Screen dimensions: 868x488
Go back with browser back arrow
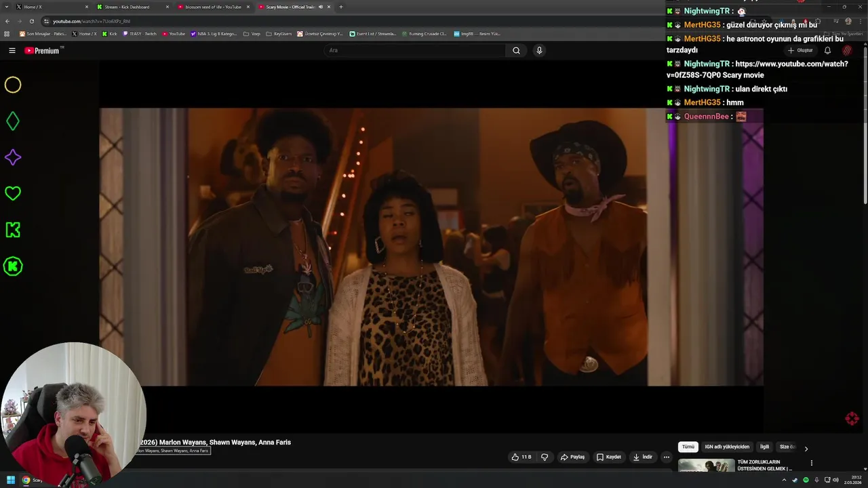[x=7, y=21]
